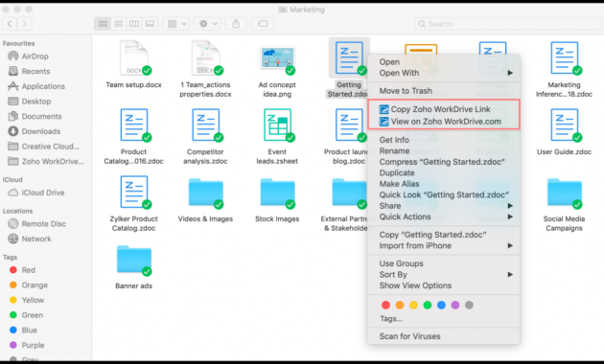This screenshot has width=604, height=364.
Task: Apply the purple tag dot in context menu
Action: (x=455, y=306)
